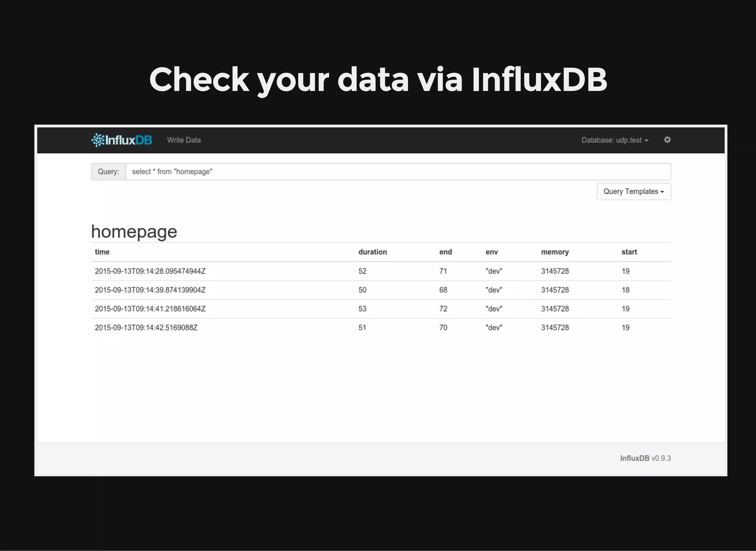The height and width of the screenshot is (551, 756).
Task: Select timestamp 2015-09-13T09:14:42.5169088Z
Action: (146, 328)
